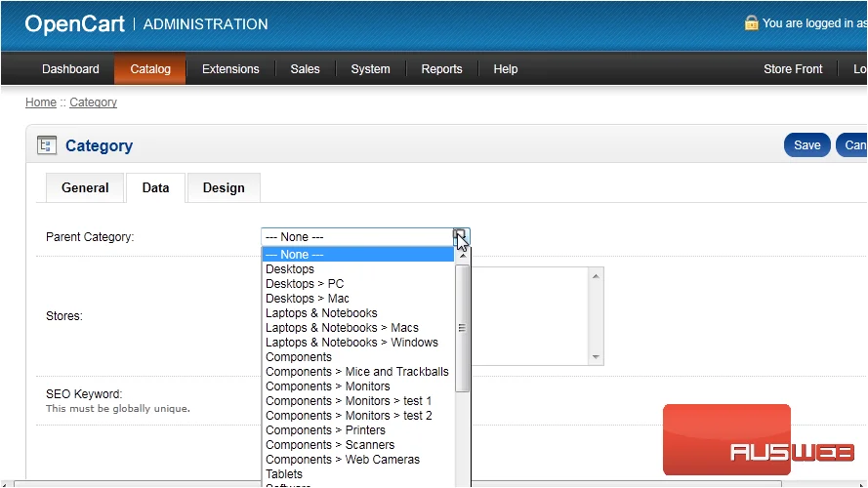Pick the Components option
The height and width of the screenshot is (488, 868).
coord(357,357)
